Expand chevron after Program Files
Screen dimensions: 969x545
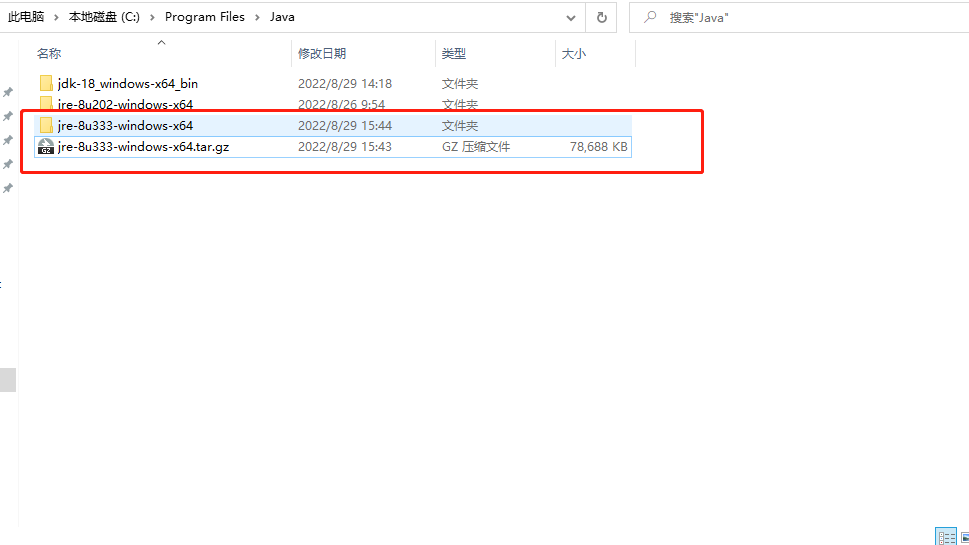click(257, 17)
